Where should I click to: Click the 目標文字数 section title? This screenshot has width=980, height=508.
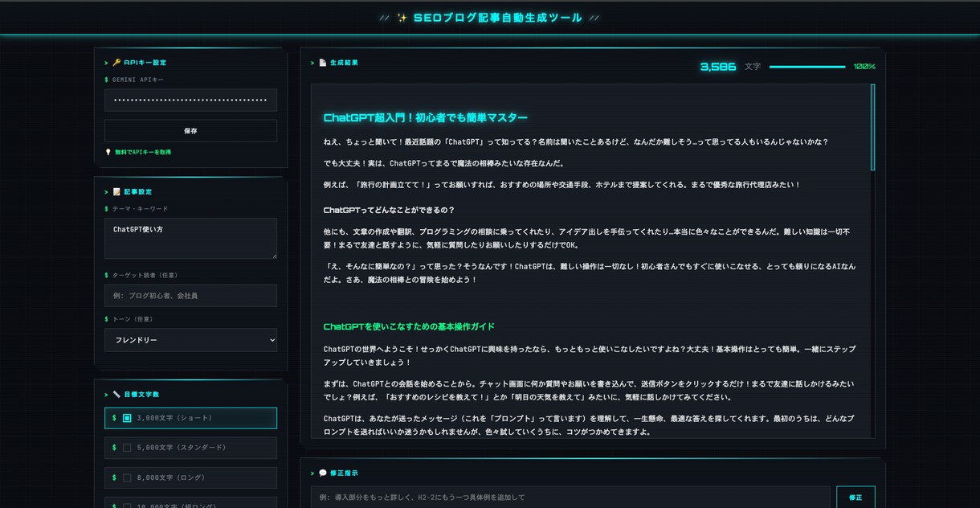(141, 395)
